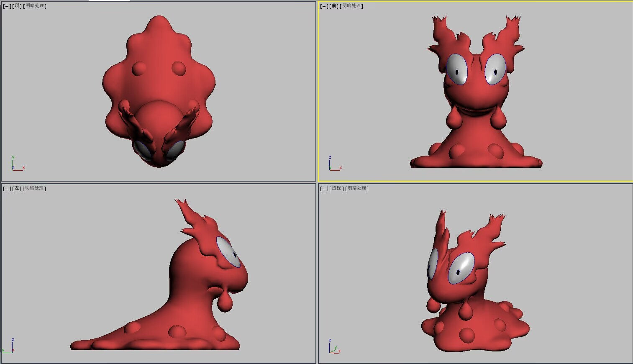Image resolution: width=633 pixels, height=364 pixels.
Task: Open 明暗处理 shading menu in top viewport
Action: coord(35,6)
